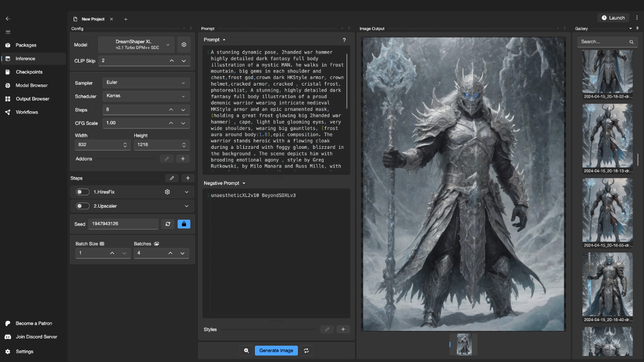Switch to the New Project tab
Image resolution: width=644 pixels, height=362 pixels.
(93, 19)
